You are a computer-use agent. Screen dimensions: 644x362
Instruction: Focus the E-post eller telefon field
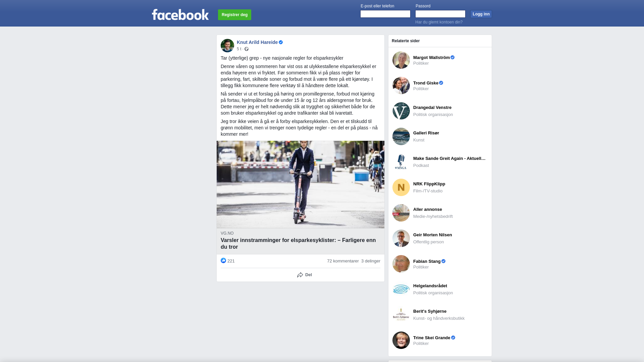coord(385,14)
